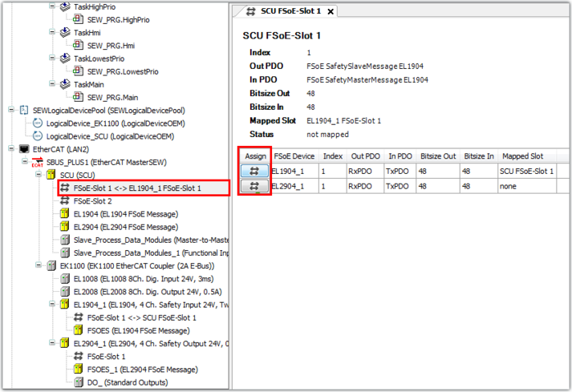The width and height of the screenshot is (572, 392).
Task: Click the EL1008 digital input module icon
Action: coord(64,279)
